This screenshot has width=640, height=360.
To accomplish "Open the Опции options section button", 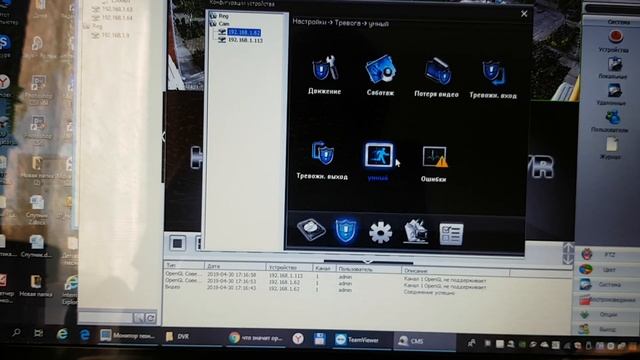I will (x=608, y=315).
